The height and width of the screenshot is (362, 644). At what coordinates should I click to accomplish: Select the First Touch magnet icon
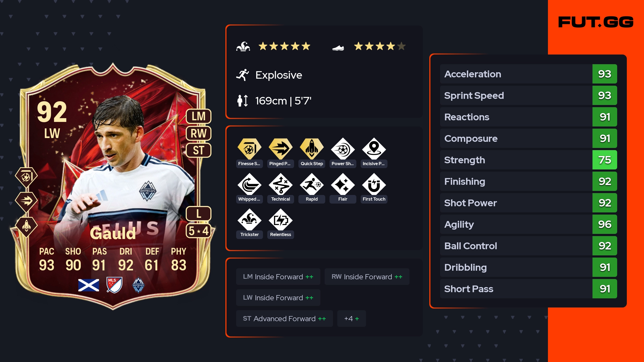374,184
